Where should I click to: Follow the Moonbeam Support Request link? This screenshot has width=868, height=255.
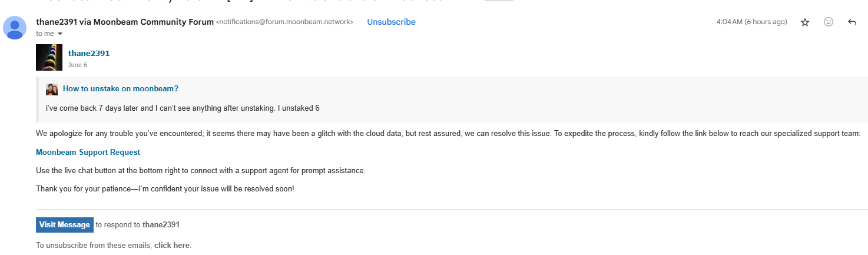tap(88, 152)
